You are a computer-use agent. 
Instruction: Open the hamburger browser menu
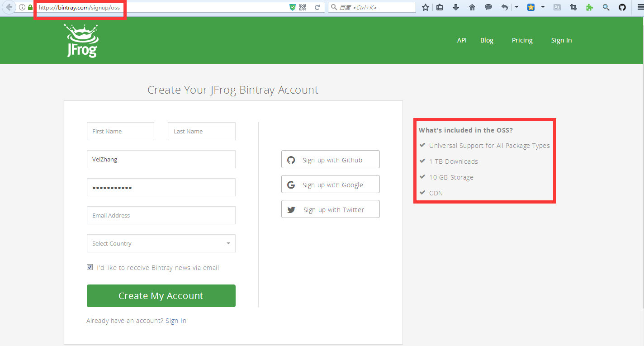640,7
